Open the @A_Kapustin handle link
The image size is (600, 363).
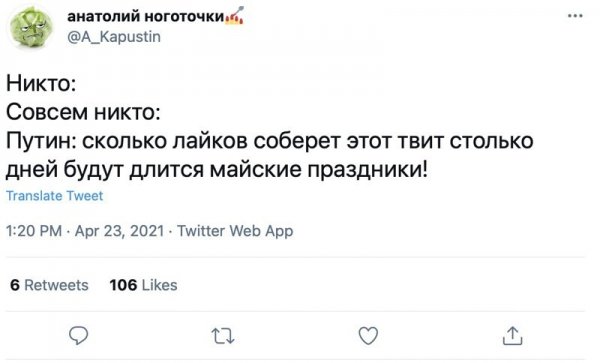click(114, 37)
